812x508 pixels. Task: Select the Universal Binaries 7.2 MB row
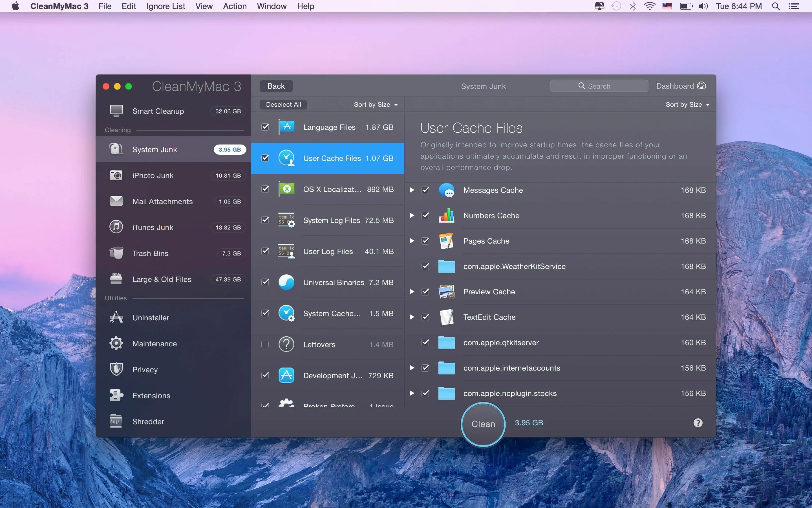[328, 282]
